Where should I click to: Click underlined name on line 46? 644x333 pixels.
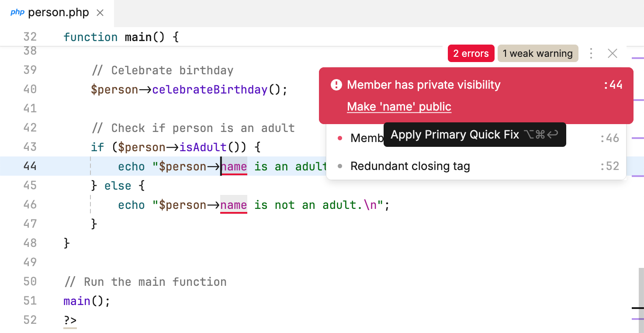click(234, 205)
